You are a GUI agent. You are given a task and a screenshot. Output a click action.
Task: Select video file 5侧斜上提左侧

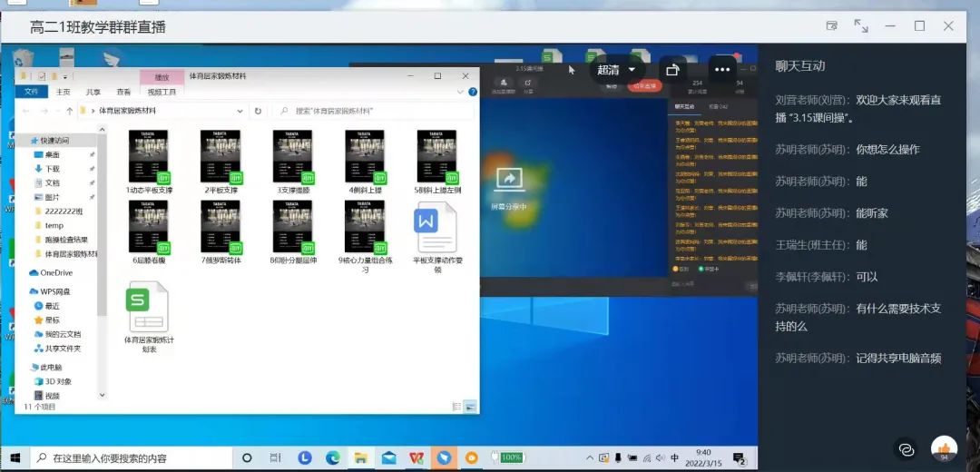coord(436,162)
